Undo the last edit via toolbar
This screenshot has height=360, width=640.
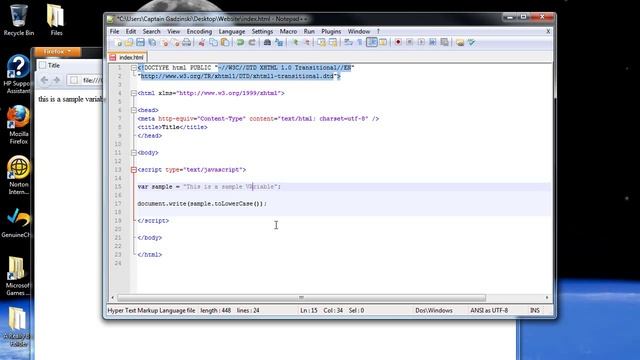coord(240,42)
